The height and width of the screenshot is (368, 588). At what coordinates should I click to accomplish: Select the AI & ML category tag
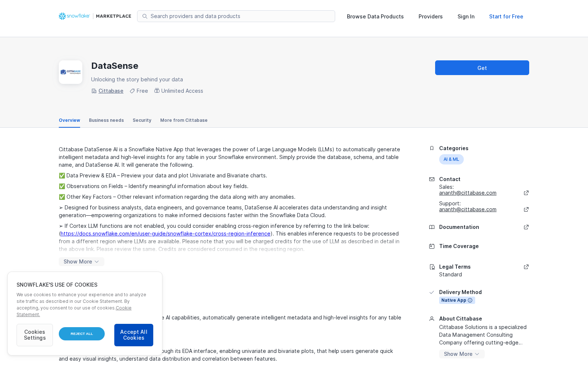451,159
